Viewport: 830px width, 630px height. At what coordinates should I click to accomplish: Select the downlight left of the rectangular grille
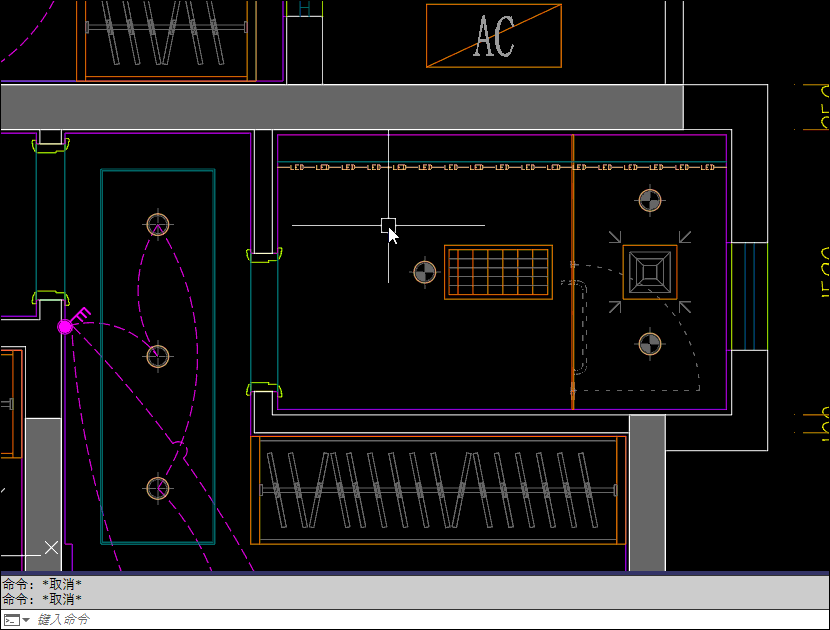click(x=425, y=271)
